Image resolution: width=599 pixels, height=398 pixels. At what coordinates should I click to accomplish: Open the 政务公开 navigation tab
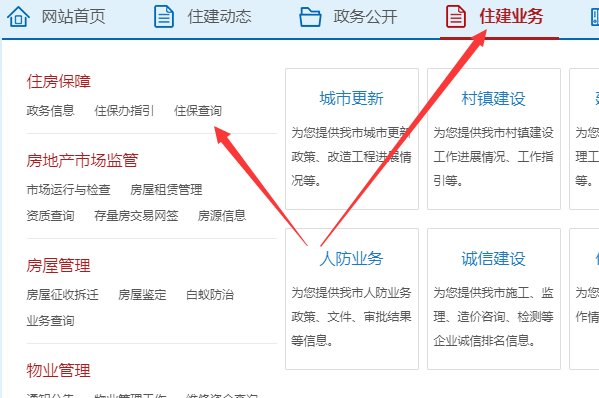point(365,17)
